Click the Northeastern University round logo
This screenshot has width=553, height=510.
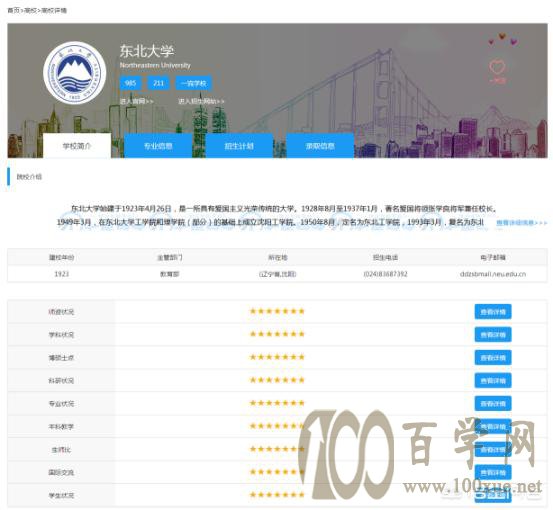[75, 73]
